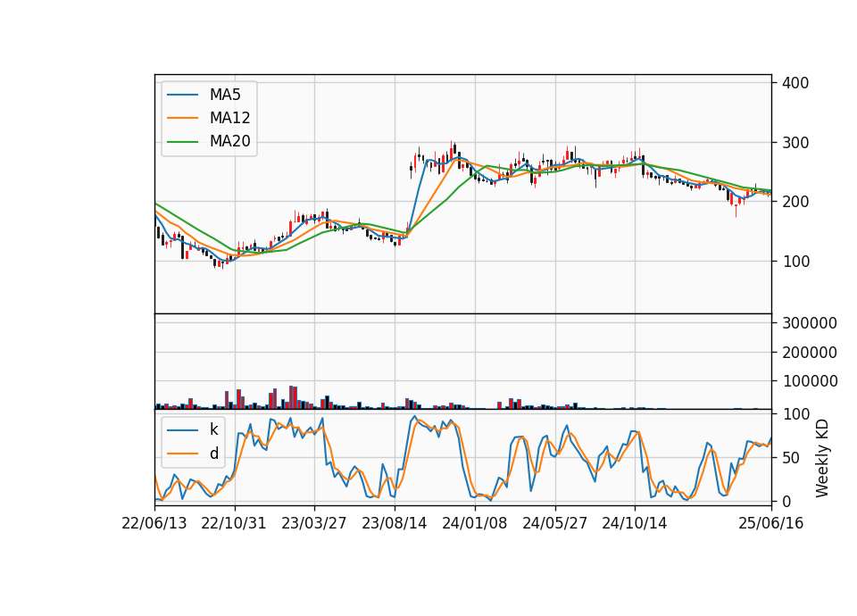Click the 300 price axis label
The height and width of the screenshot is (616, 857).
[x=795, y=143]
